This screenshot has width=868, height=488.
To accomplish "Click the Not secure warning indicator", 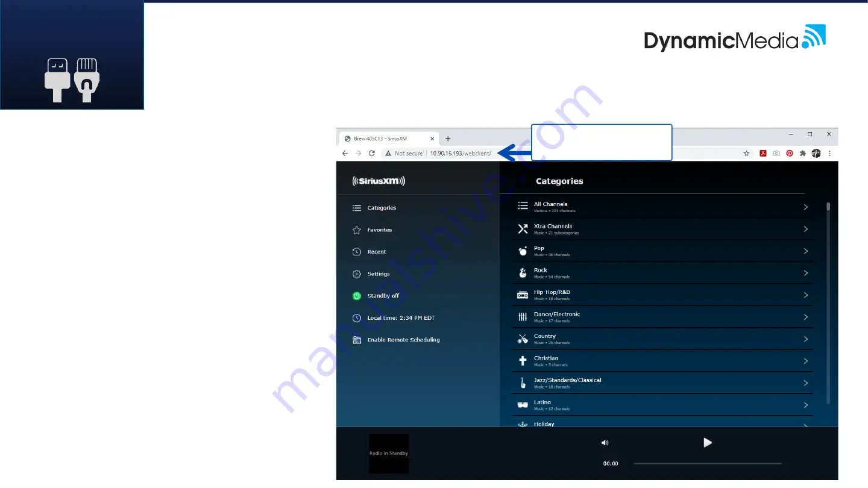I will [x=404, y=154].
